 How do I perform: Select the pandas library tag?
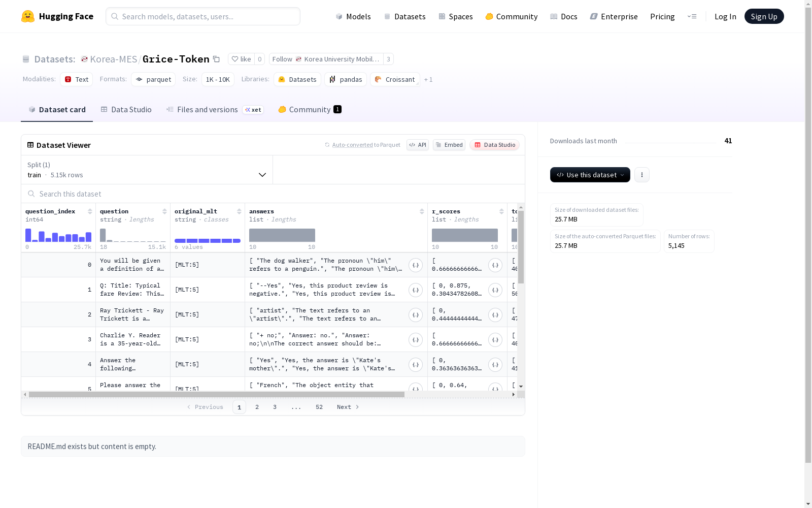(x=346, y=79)
